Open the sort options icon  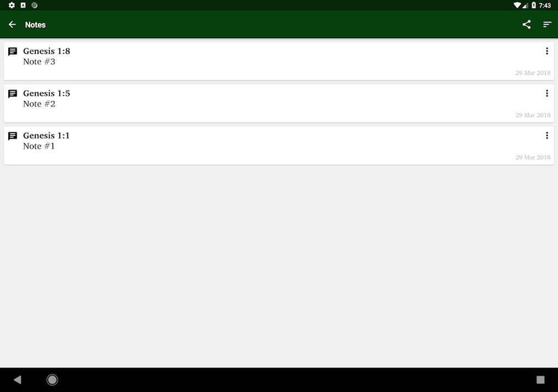547,25
